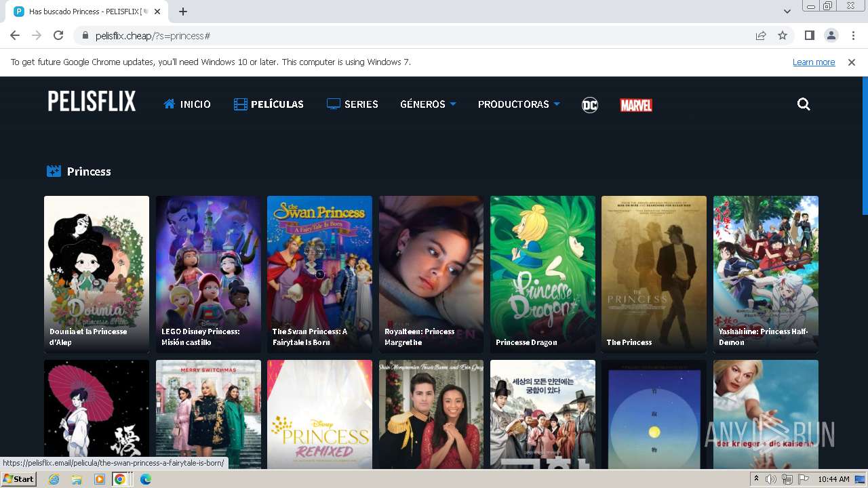Open Princesse Dragon movie poster
The width and height of the screenshot is (868, 488).
542,274
